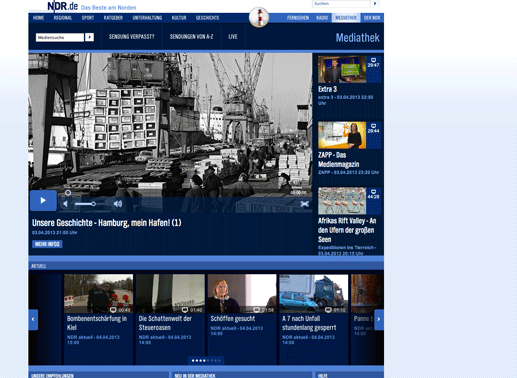Screen dimensions: 517x378
Task: Advance the Aktuell carousel right arrow
Action: coord(379,319)
